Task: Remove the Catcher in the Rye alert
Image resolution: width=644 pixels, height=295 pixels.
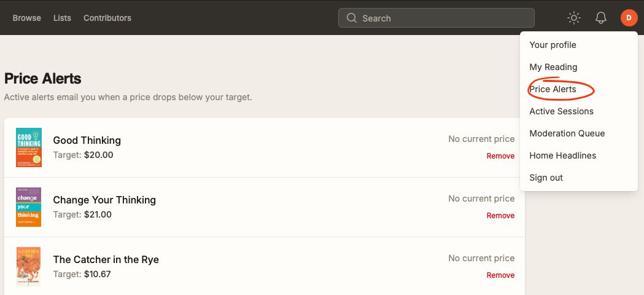Action: (x=500, y=275)
